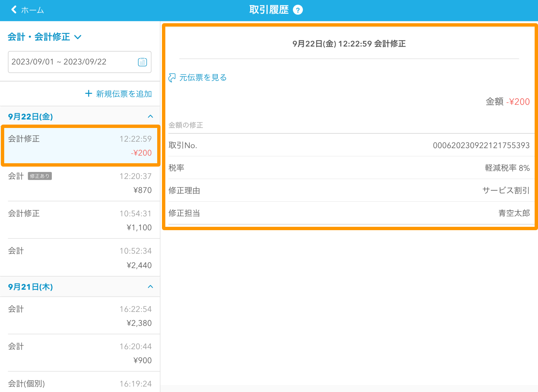This screenshot has width=538, height=392.
Task: Click transaction number 00062023092212175​5393
Action: click(481, 145)
